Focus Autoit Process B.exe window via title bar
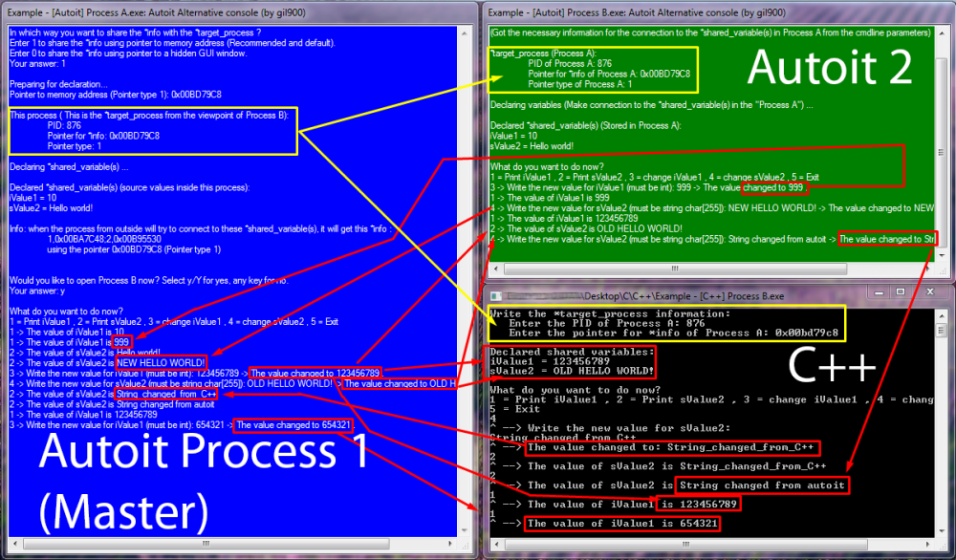Image resolution: width=956 pixels, height=560 pixels. [x=718, y=12]
